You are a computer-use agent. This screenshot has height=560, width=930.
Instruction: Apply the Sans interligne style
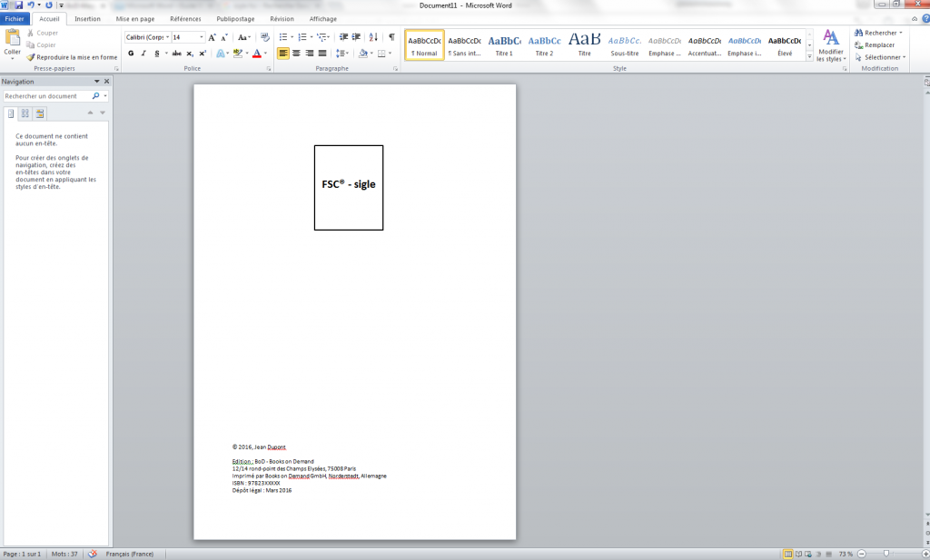tap(464, 45)
